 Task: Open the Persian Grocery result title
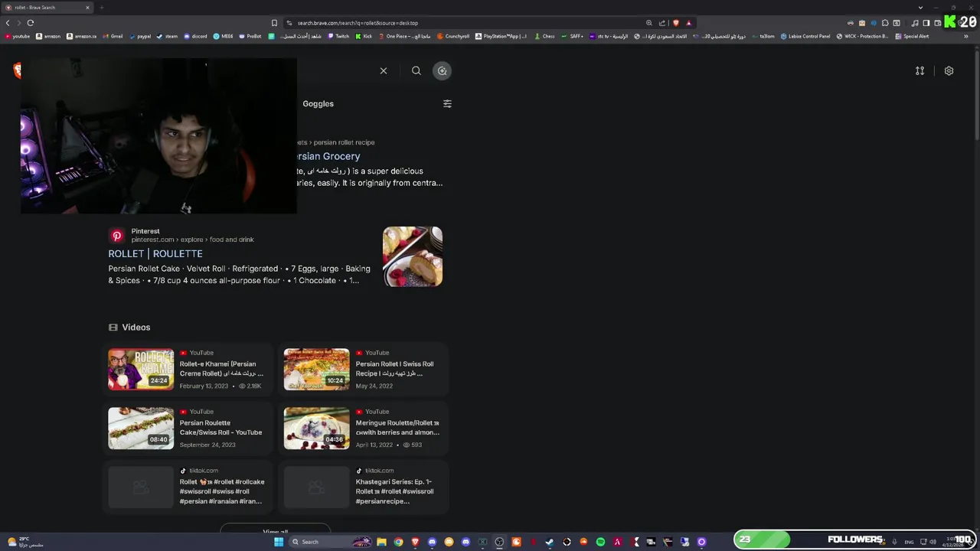click(x=328, y=156)
